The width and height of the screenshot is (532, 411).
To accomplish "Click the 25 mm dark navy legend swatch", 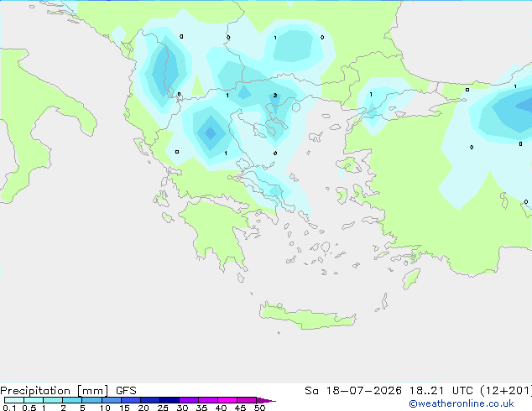I will click(169, 400).
